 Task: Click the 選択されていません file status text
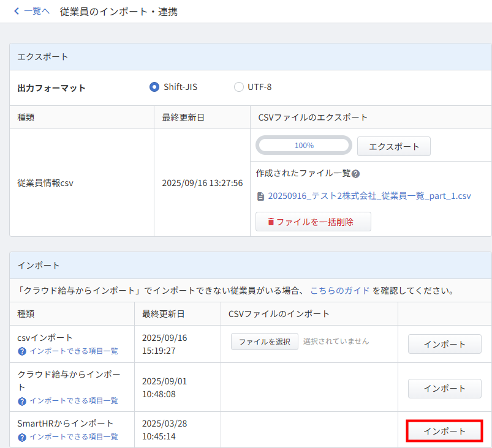click(336, 341)
